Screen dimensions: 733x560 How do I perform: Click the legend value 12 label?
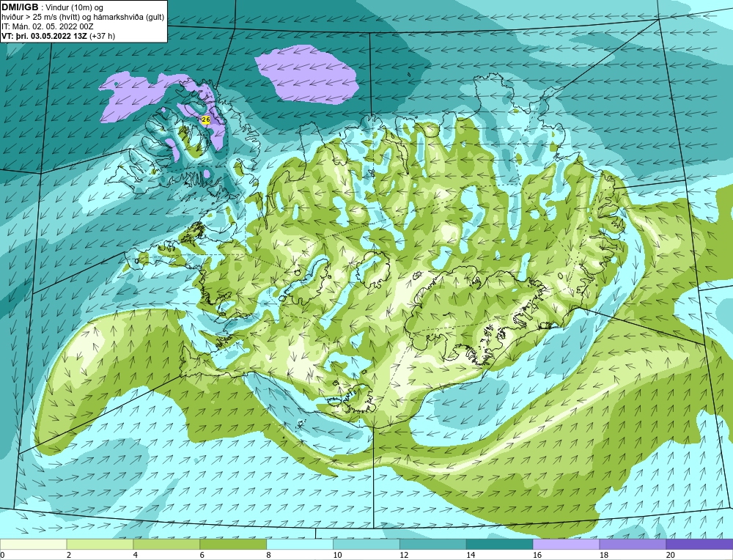(x=403, y=555)
